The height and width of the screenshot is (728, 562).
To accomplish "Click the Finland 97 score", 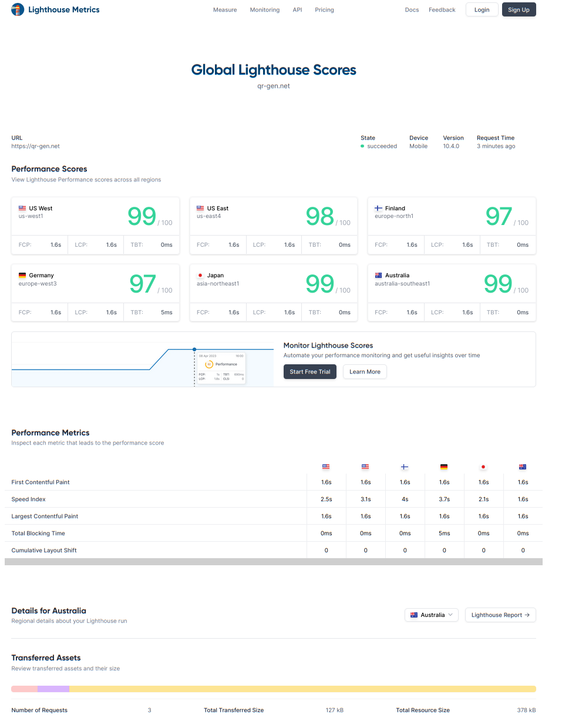I will (x=499, y=217).
